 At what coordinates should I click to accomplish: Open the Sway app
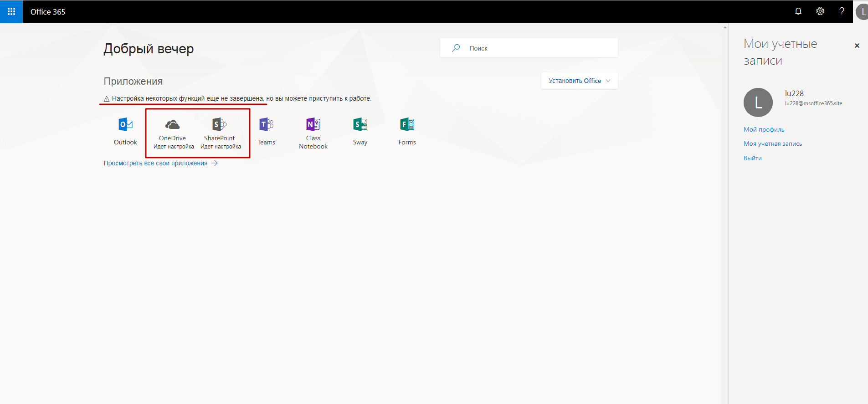tap(360, 131)
